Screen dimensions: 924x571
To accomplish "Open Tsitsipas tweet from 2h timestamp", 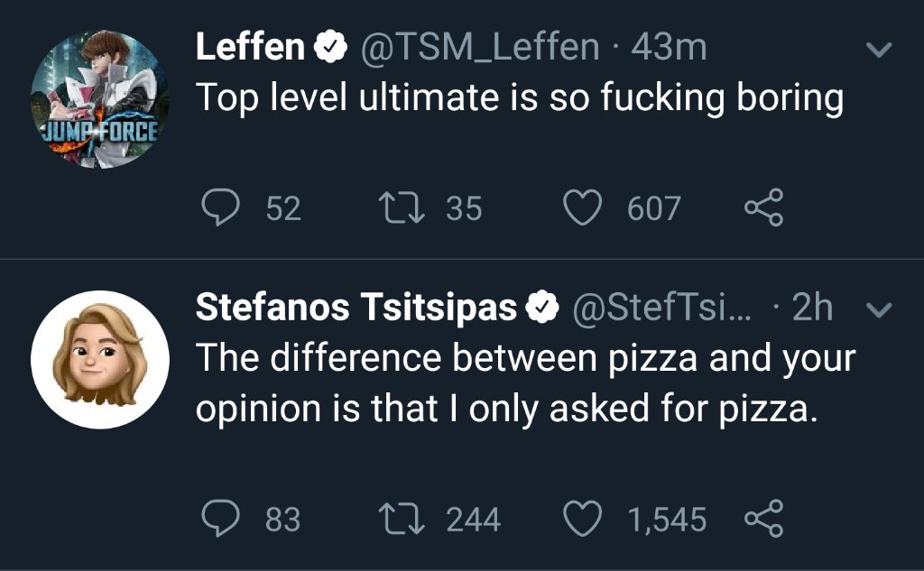I will [811, 308].
